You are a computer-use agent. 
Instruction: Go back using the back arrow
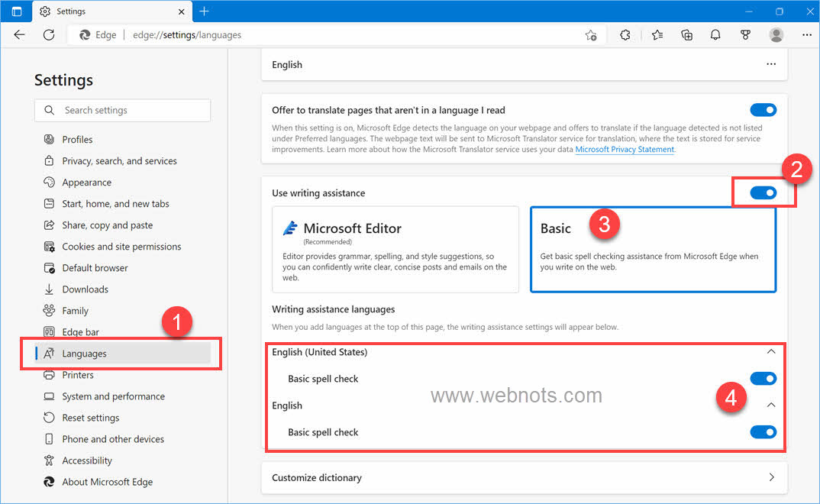click(19, 35)
